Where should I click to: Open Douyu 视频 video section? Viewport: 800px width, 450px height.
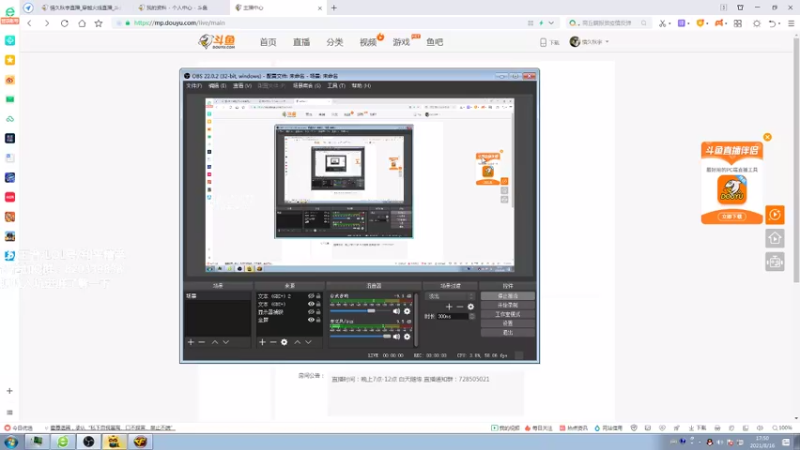(x=368, y=42)
